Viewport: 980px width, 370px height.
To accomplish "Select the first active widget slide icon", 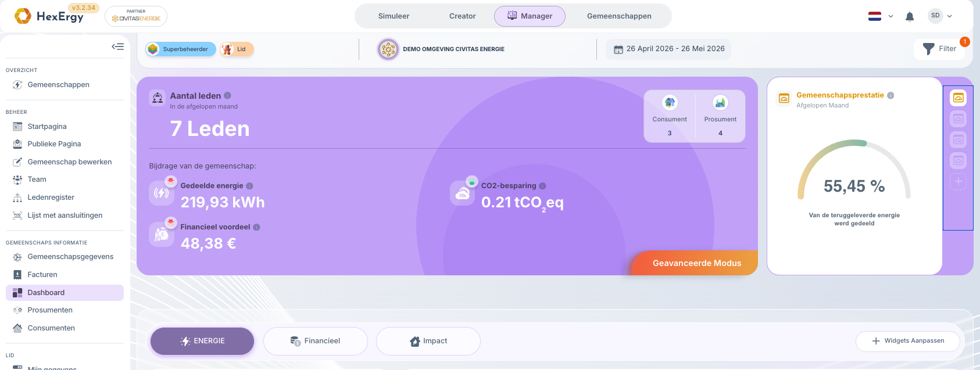I will tap(958, 98).
